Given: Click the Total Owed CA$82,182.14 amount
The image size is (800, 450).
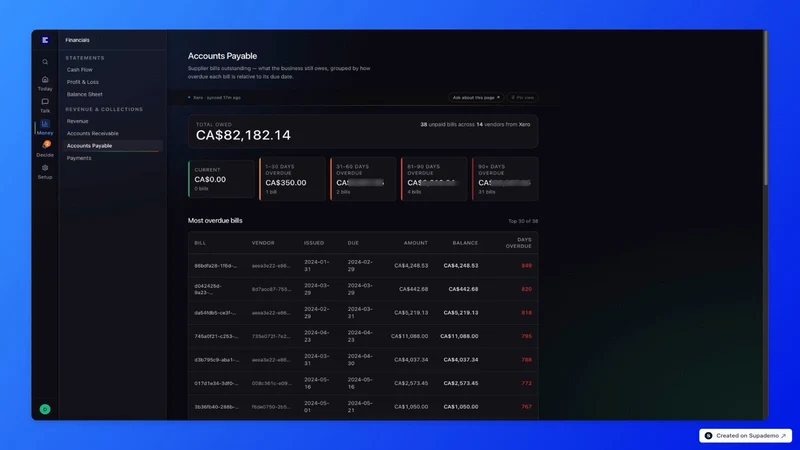Looking at the screenshot, I should [243, 135].
